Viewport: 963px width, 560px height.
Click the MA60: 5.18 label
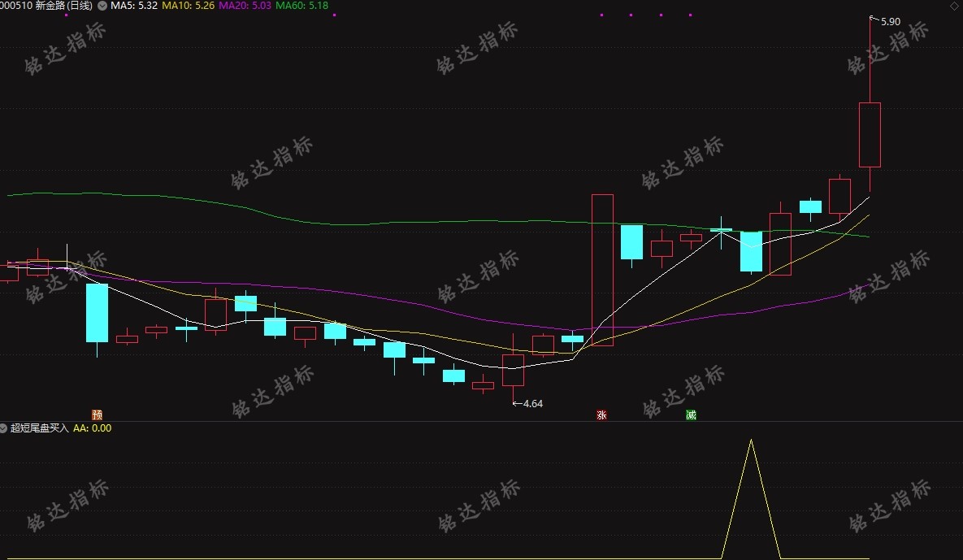pos(301,6)
